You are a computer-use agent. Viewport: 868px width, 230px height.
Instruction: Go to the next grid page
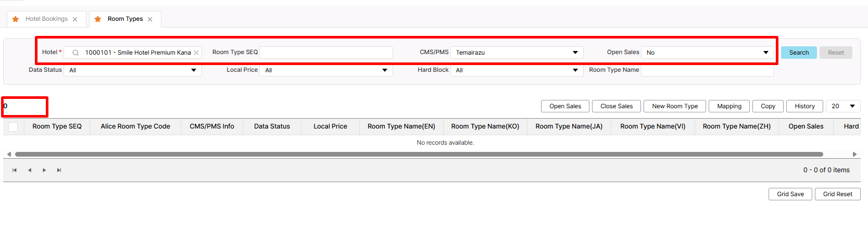pyautogui.click(x=44, y=170)
